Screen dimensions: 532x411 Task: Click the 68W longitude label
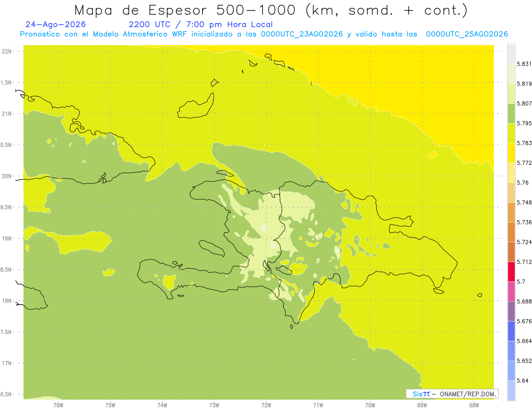click(x=474, y=405)
